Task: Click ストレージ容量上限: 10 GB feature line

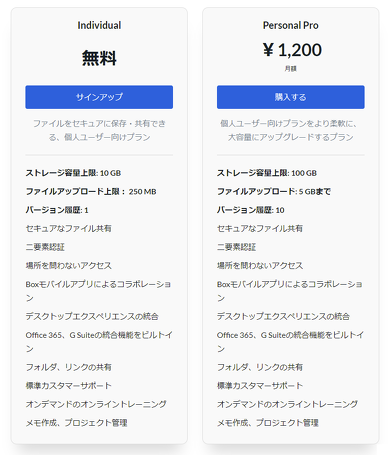Action: pos(73,173)
